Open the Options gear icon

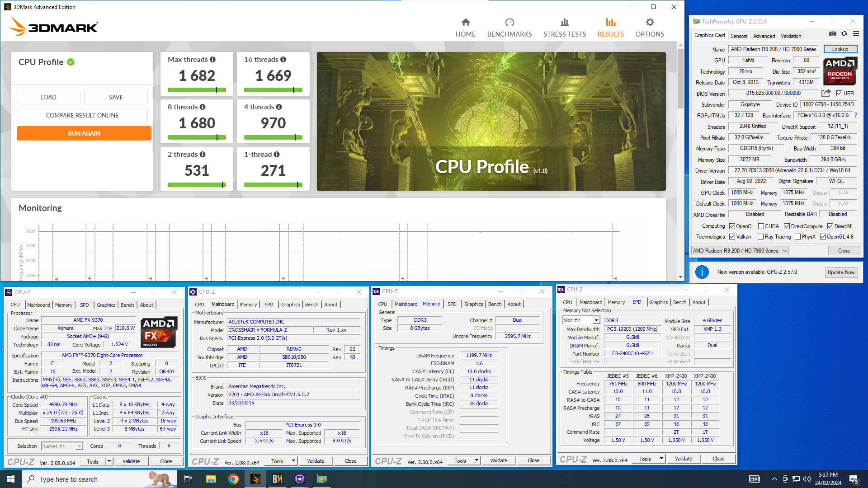tap(650, 22)
